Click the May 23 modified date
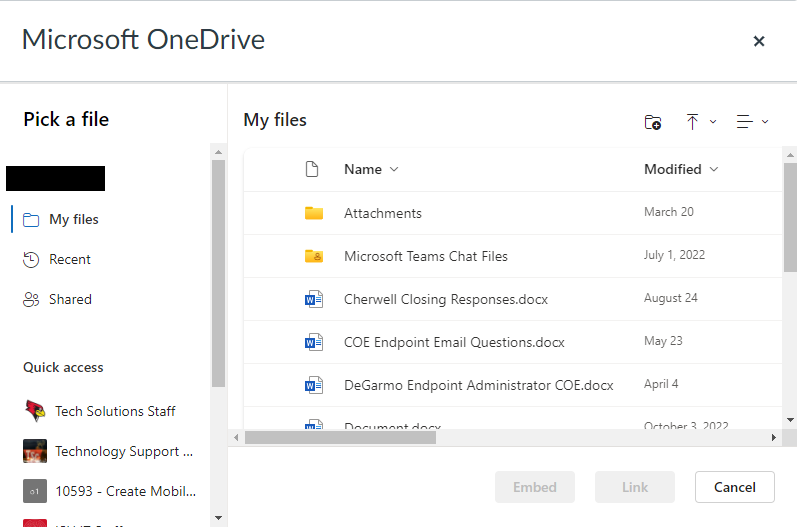This screenshot has width=797, height=527. click(663, 341)
